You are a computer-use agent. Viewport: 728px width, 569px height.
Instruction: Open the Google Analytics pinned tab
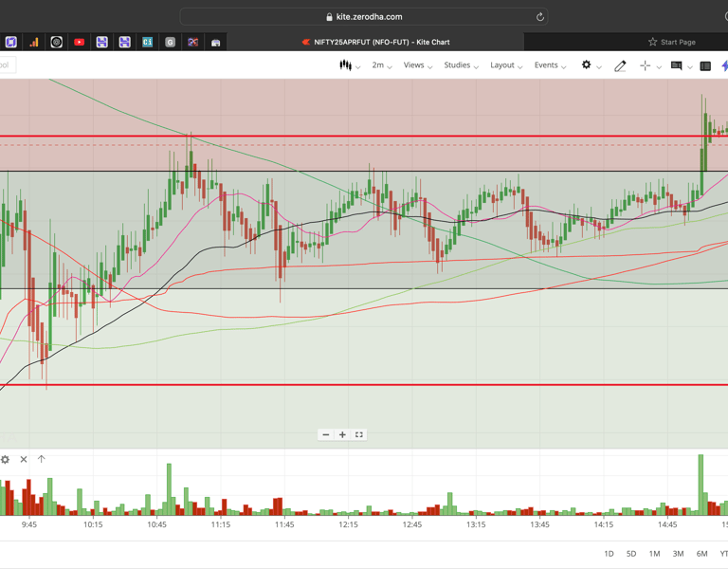34,43
